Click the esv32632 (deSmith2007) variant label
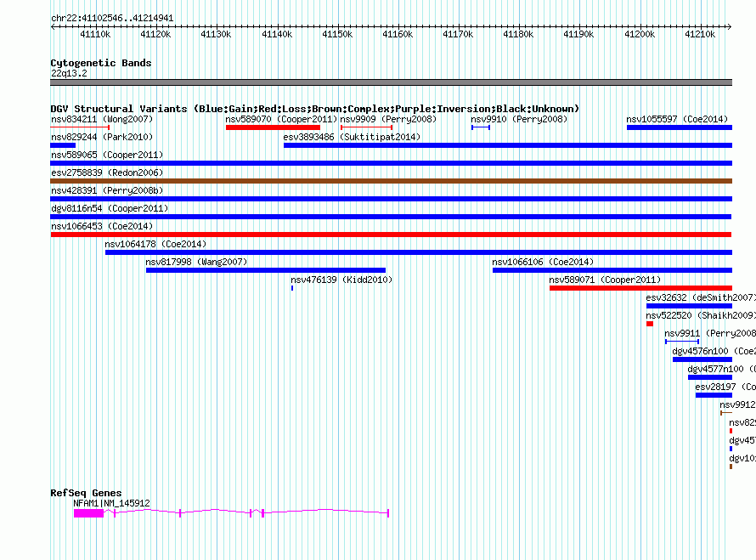 point(701,297)
